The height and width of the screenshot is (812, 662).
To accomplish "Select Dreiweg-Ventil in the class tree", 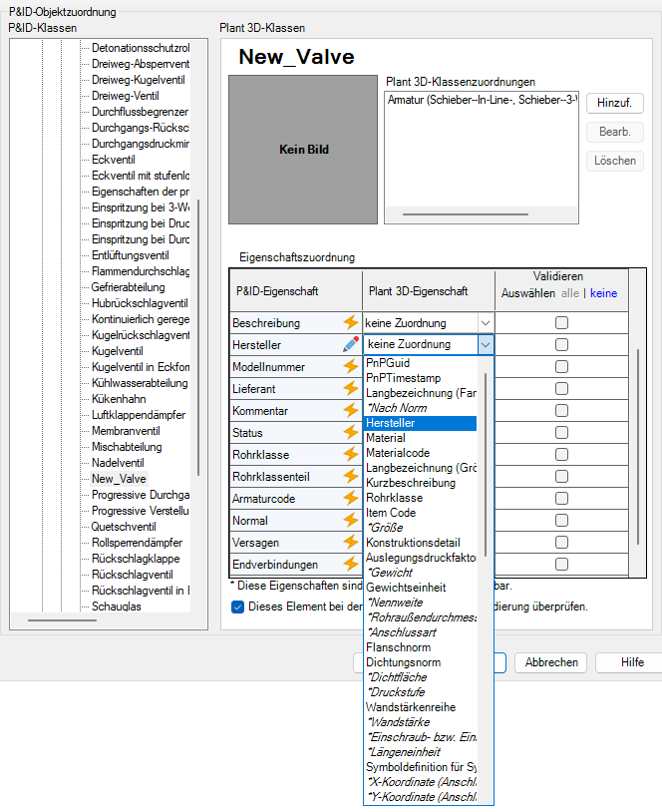I will (x=126, y=96).
